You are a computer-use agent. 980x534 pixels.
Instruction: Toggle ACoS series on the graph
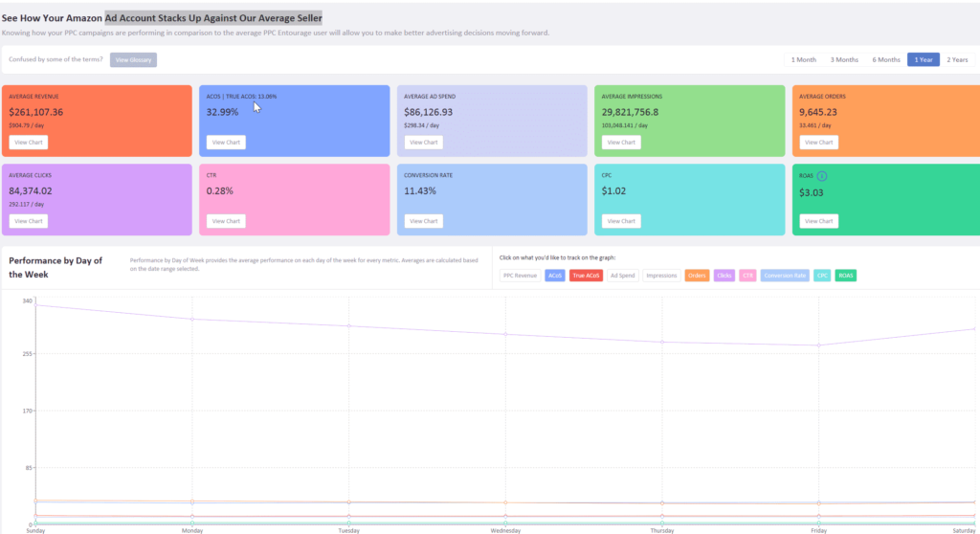point(555,276)
